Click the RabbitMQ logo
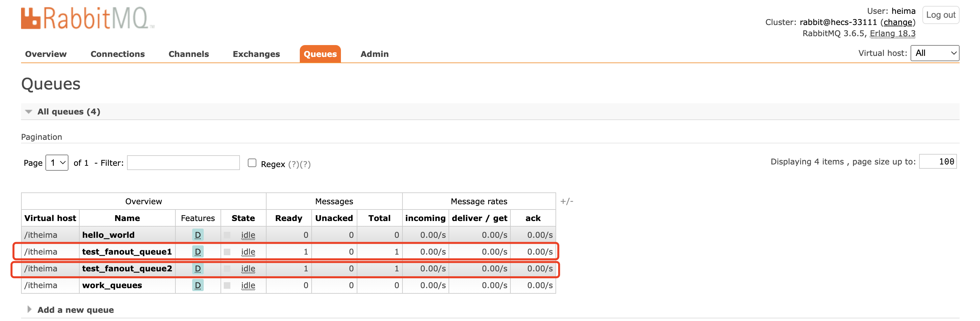The height and width of the screenshot is (321, 980). coord(88,18)
